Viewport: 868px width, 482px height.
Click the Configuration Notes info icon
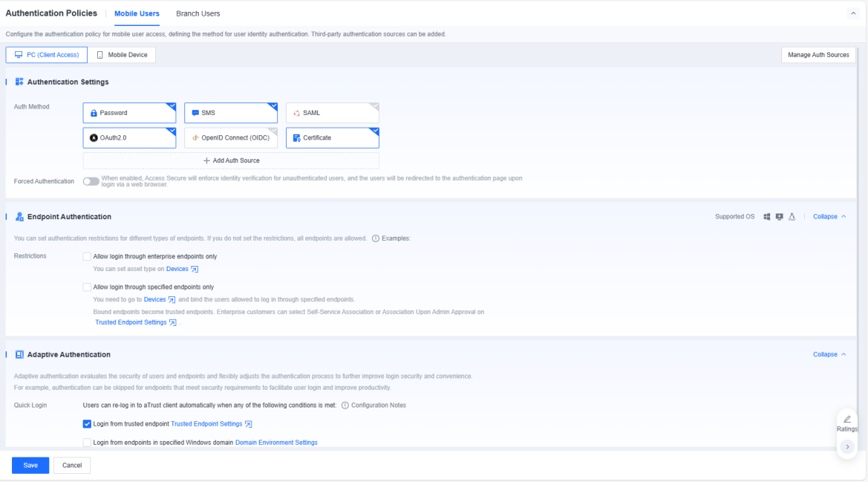coord(345,406)
